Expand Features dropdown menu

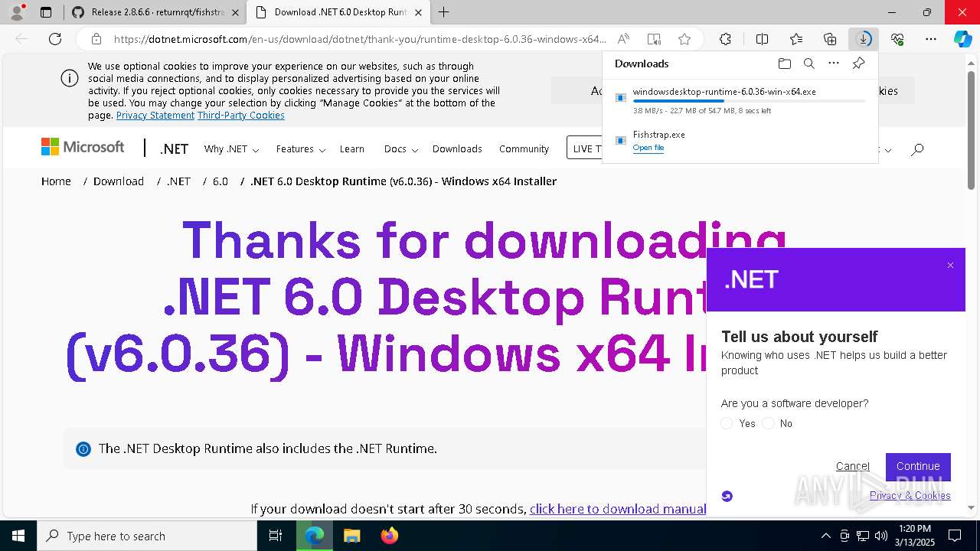click(301, 149)
